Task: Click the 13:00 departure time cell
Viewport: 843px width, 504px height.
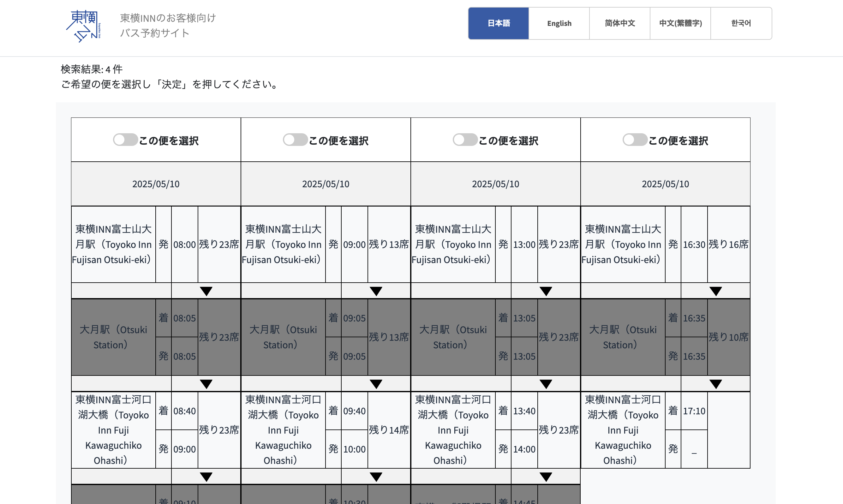Action: (x=524, y=244)
